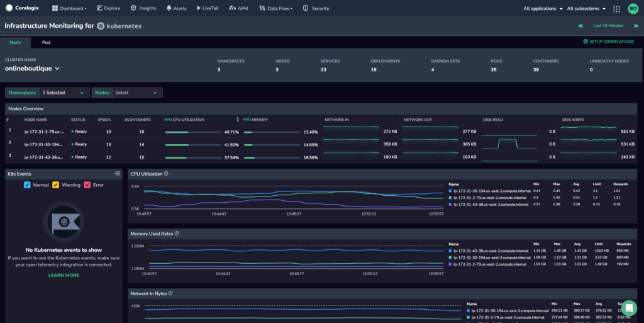Open the Nodes Select dropdown
This screenshot has width=644, height=323.
pyautogui.click(x=127, y=93)
